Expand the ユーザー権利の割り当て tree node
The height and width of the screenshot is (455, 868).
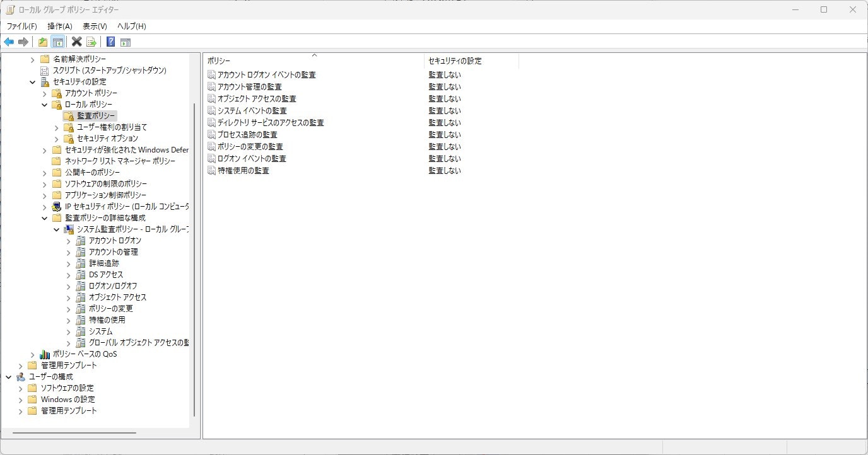[x=57, y=127]
